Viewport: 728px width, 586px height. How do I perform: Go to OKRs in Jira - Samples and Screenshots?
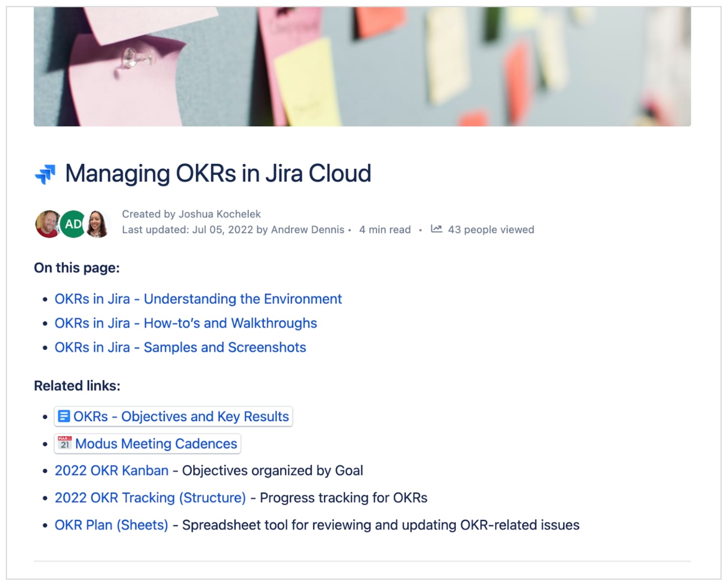(180, 347)
